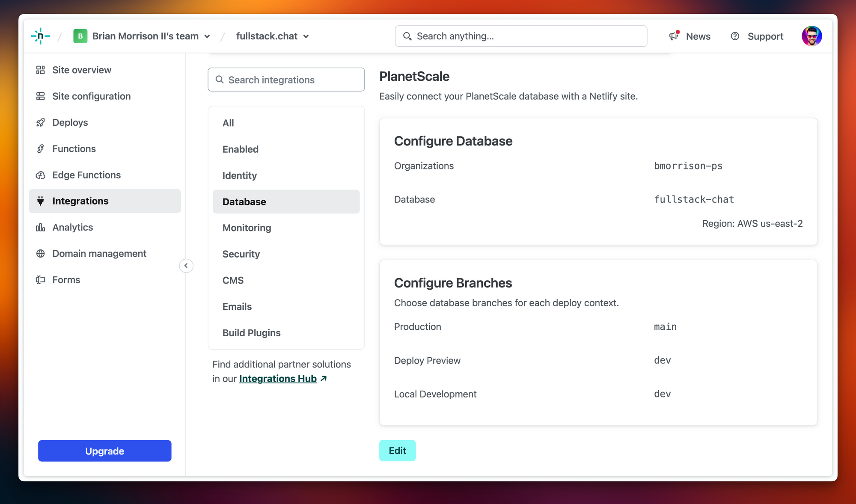Click the News megaphone icon

pyautogui.click(x=673, y=36)
